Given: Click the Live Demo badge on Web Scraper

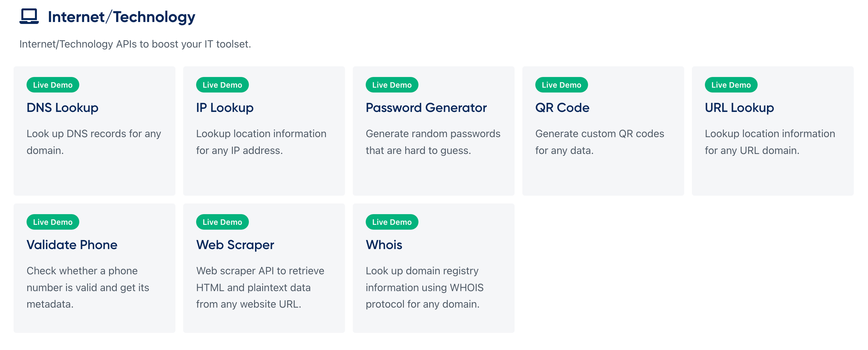Looking at the screenshot, I should click(222, 222).
